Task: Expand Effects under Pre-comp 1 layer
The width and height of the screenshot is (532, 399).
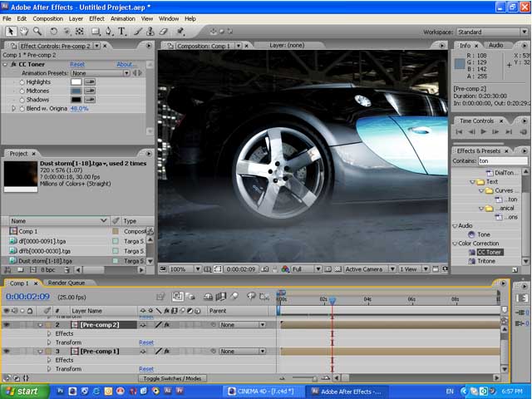Action: pos(50,360)
